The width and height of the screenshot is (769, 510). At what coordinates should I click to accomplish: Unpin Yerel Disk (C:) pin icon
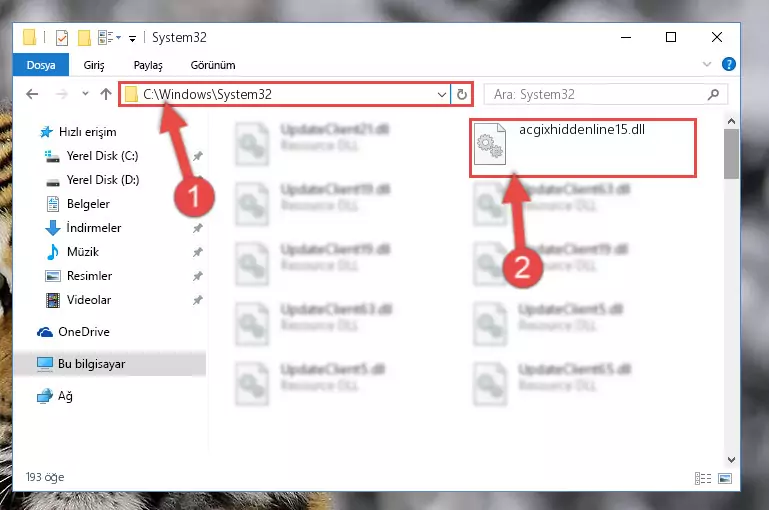[198, 156]
